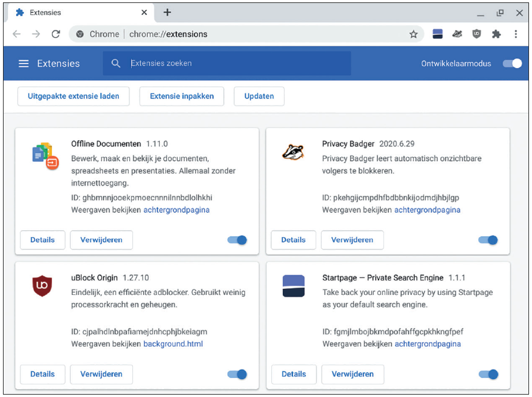Open achtergrondpagina link for Offline Documenten
Image resolution: width=532 pixels, height=397 pixels.
(x=177, y=210)
